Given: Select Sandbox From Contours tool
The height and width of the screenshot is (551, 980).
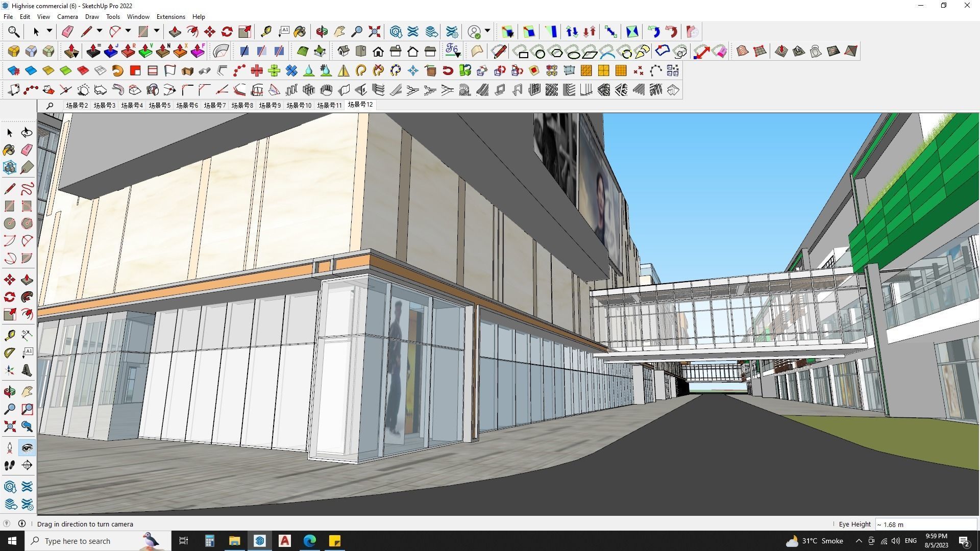Looking at the screenshot, I should tap(743, 51).
